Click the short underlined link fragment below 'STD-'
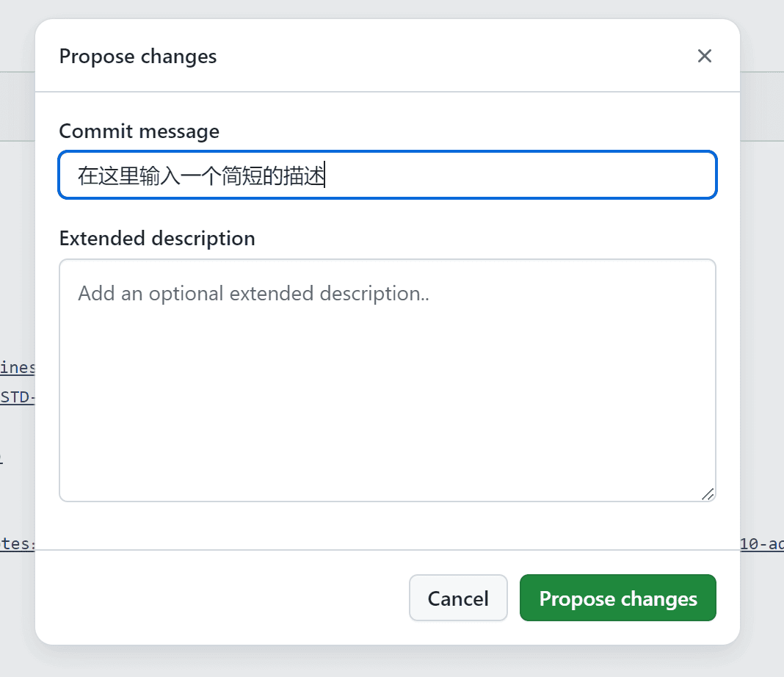Viewport: 784px width, 677px height. point(2,459)
